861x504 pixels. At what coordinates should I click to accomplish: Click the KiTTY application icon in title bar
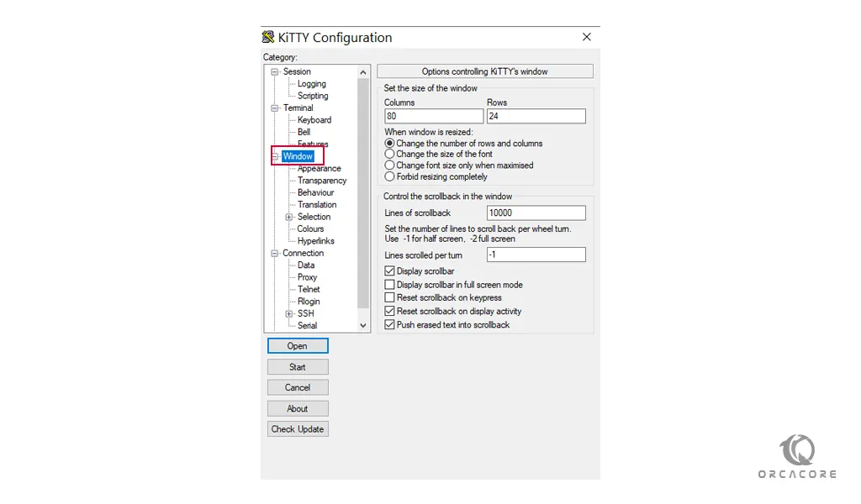pos(268,37)
